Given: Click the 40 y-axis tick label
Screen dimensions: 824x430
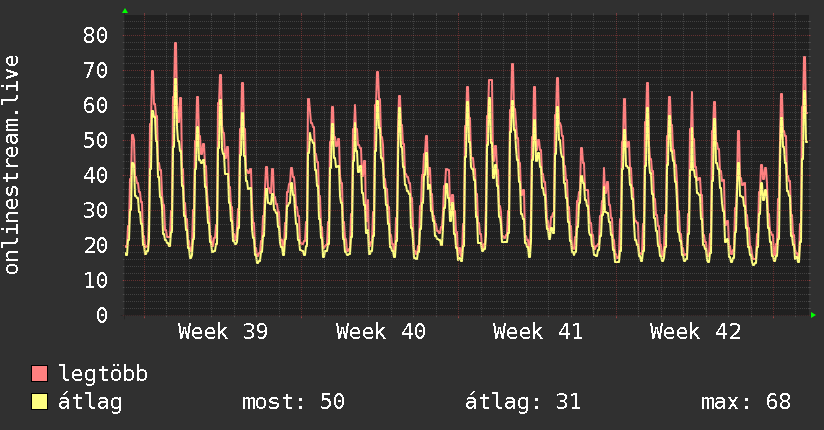Looking at the screenshot, I should click(x=95, y=176).
